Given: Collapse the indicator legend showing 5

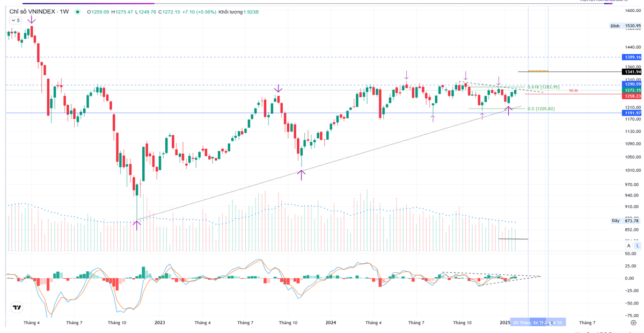Looking at the screenshot, I should point(14,20).
